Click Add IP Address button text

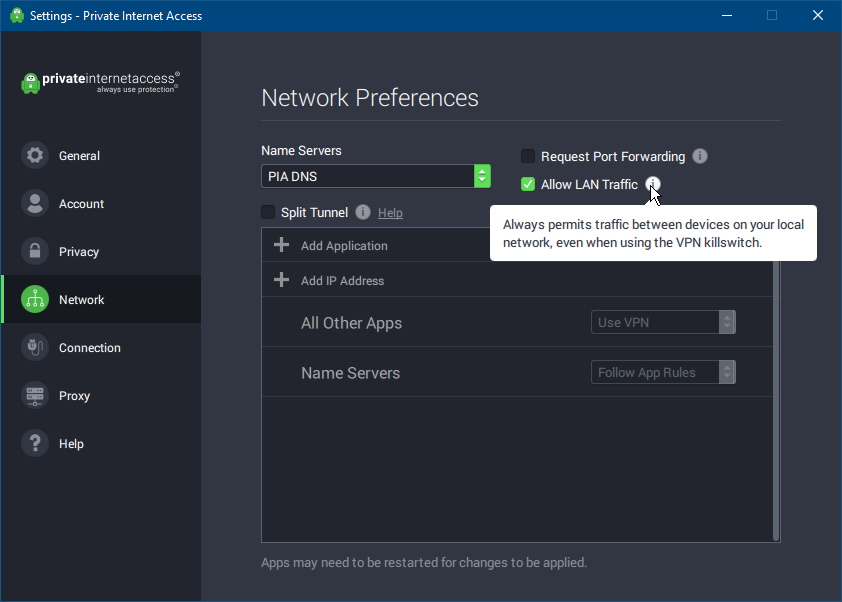coord(343,281)
